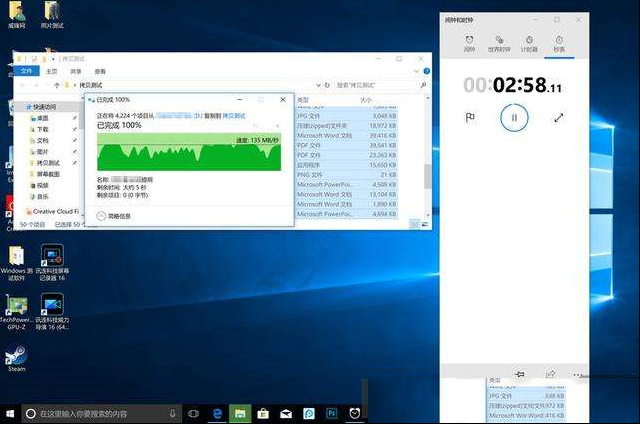Click the Explorer forward arrow

(x=36, y=85)
